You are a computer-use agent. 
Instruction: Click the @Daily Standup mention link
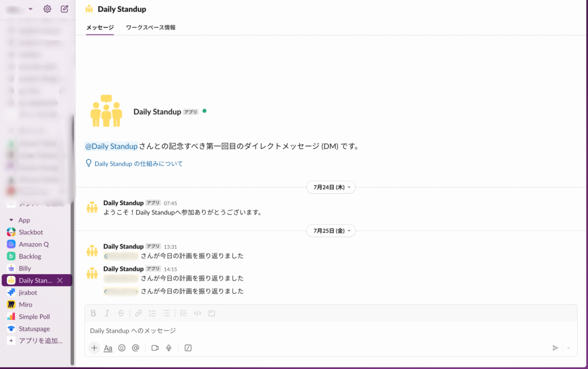pyautogui.click(x=111, y=146)
